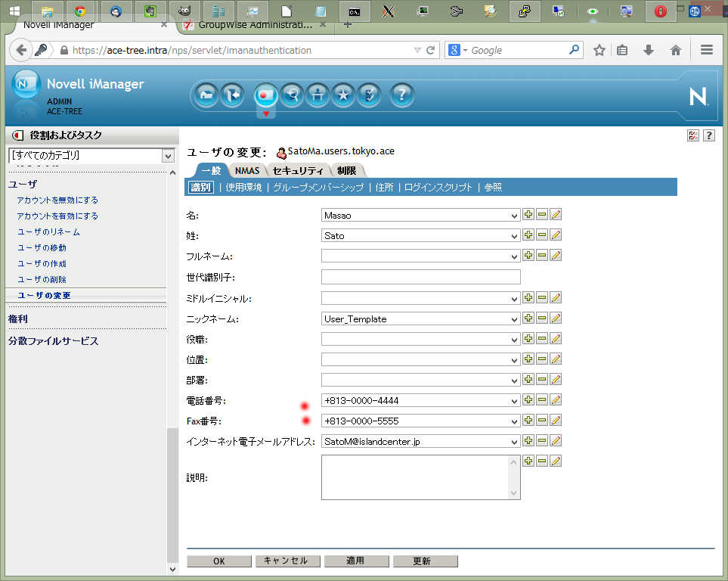
Task: Click the browser downloads arrow icon
Action: (649, 50)
